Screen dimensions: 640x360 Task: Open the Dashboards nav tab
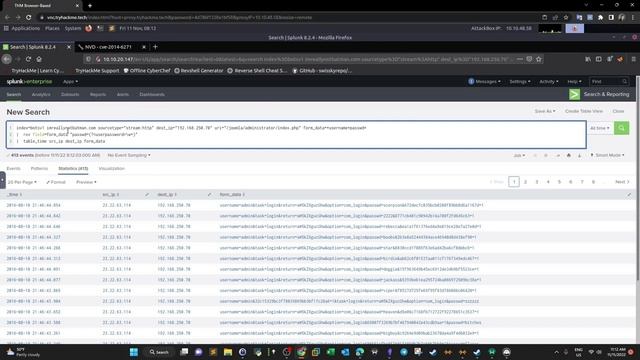tap(152, 94)
